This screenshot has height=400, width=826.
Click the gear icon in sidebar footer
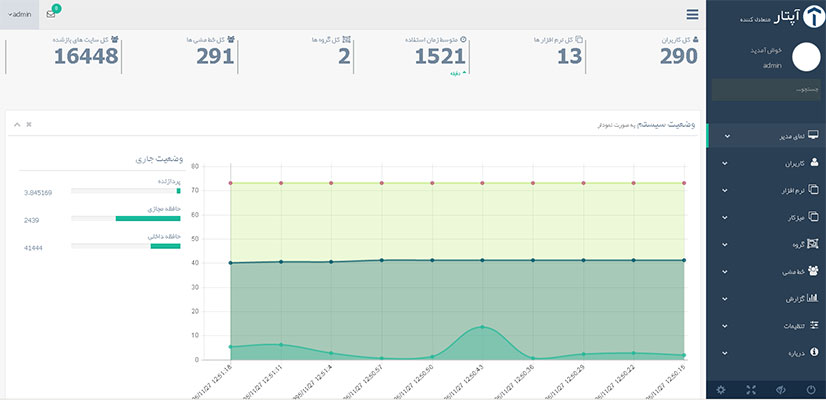(x=721, y=390)
